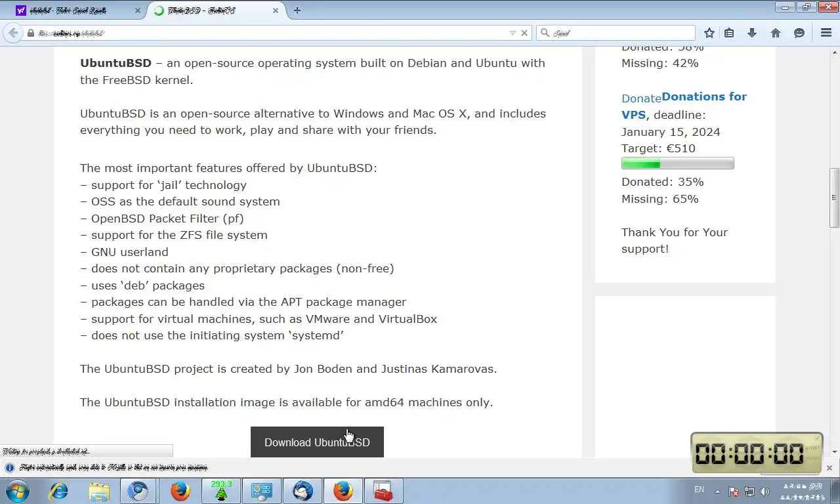
Task: Click 'OpenBSD Packet Filter (pf)' line
Action: (167, 219)
